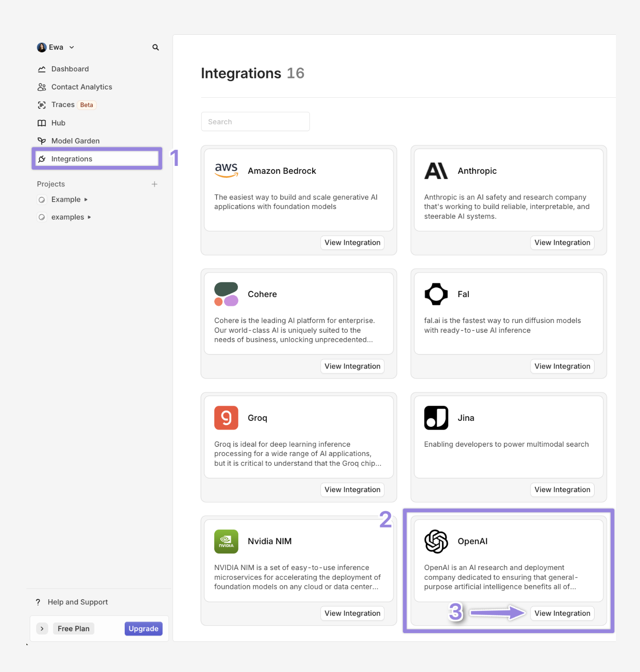Click the Jina description text
The height and width of the screenshot is (672, 640).
point(506,444)
